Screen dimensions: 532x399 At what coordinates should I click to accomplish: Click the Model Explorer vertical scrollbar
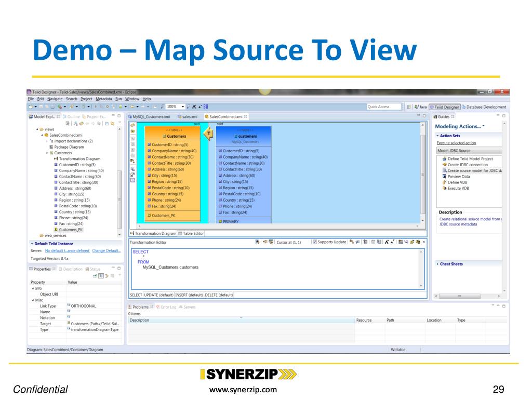[119, 199]
